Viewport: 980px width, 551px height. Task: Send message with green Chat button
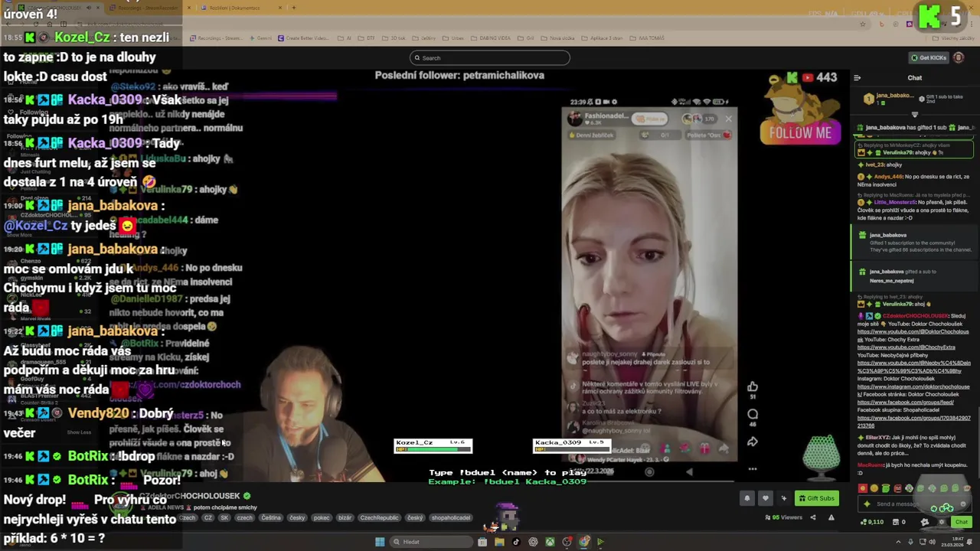tap(962, 522)
